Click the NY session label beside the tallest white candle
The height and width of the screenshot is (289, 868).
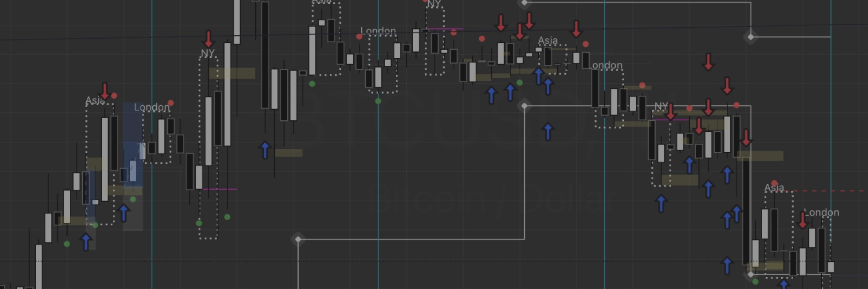208,53
